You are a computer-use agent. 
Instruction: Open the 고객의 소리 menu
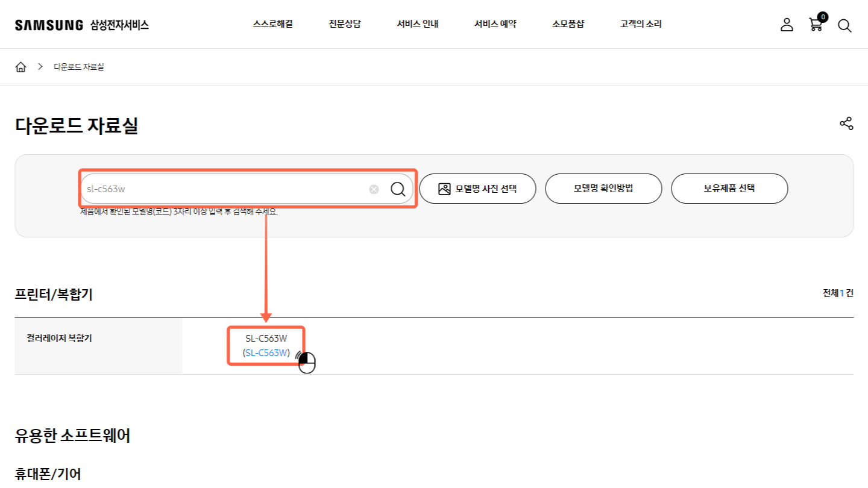point(641,24)
